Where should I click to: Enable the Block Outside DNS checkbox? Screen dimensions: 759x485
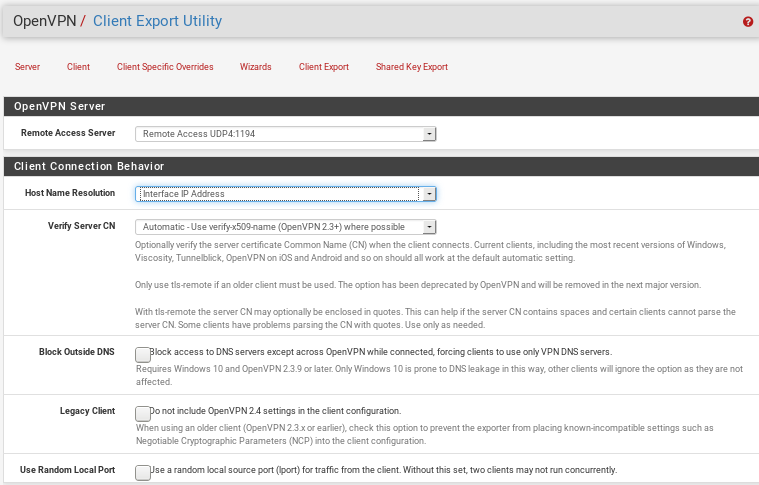(143, 355)
